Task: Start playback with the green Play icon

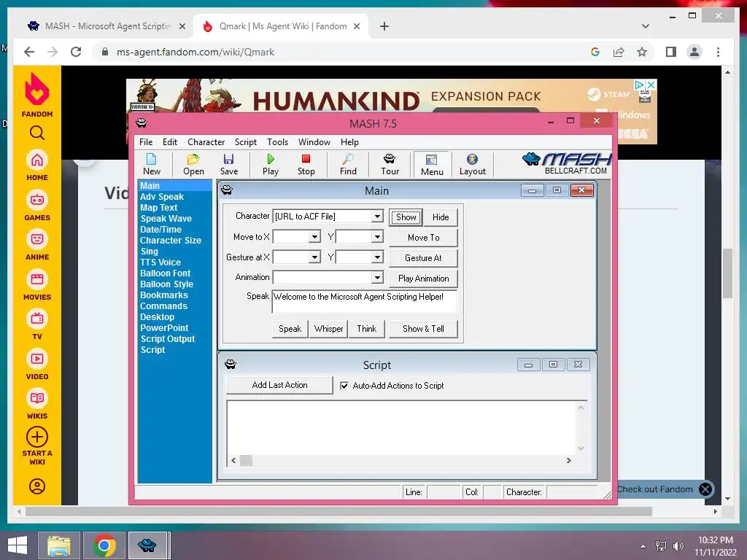Action: (x=271, y=164)
